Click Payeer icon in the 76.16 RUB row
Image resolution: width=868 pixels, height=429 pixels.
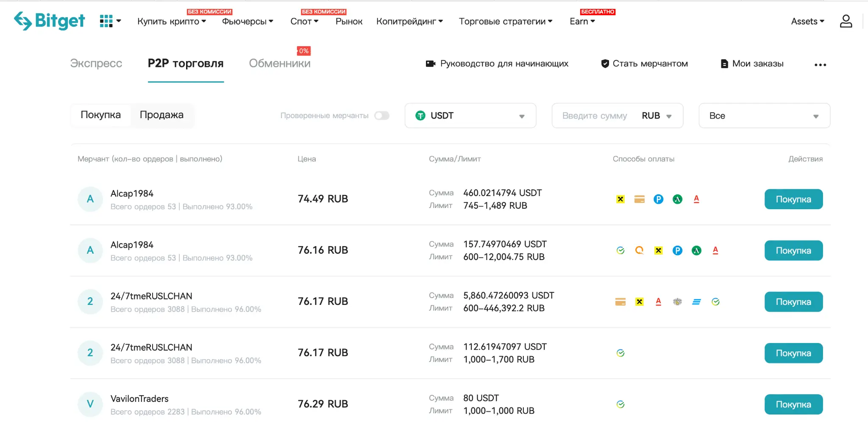(677, 250)
